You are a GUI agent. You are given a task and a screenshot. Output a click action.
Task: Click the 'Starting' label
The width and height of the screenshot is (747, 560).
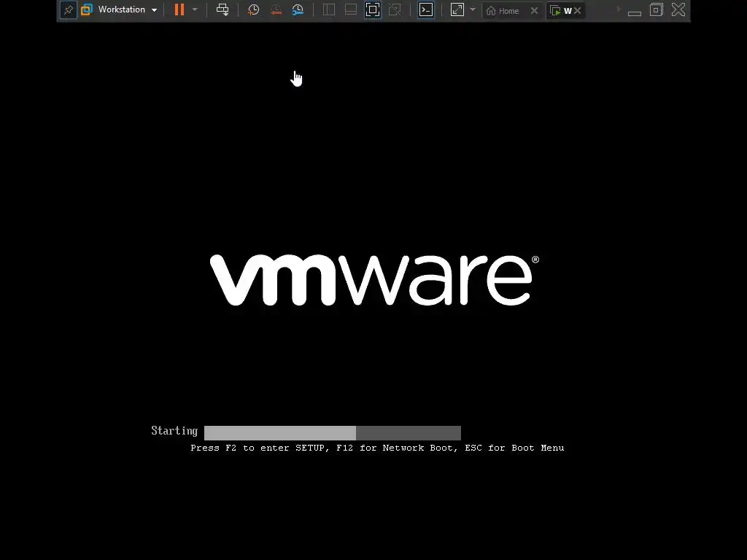coord(174,431)
